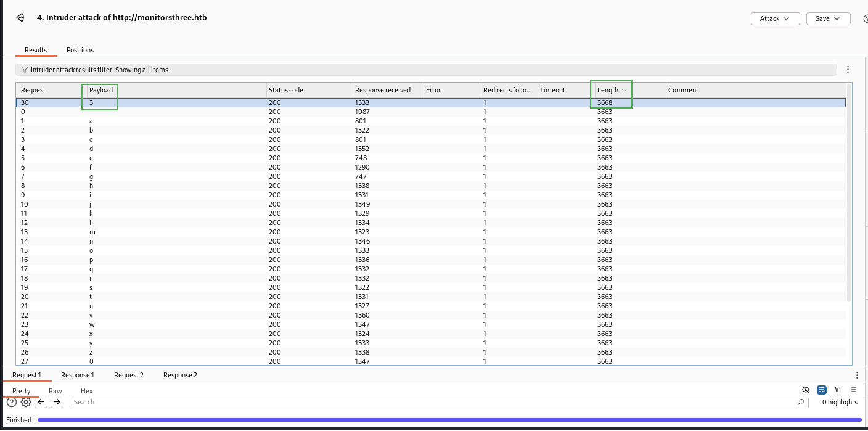Select the row with payload p

430,260
